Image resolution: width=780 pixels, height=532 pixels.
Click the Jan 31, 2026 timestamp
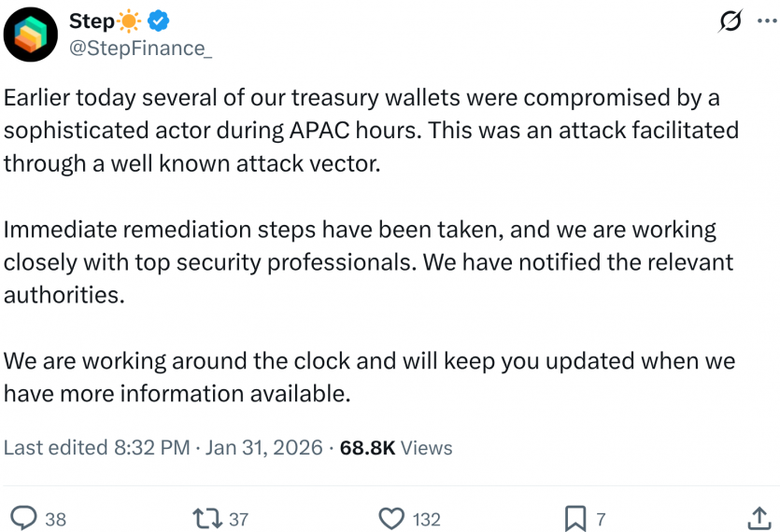click(263, 448)
